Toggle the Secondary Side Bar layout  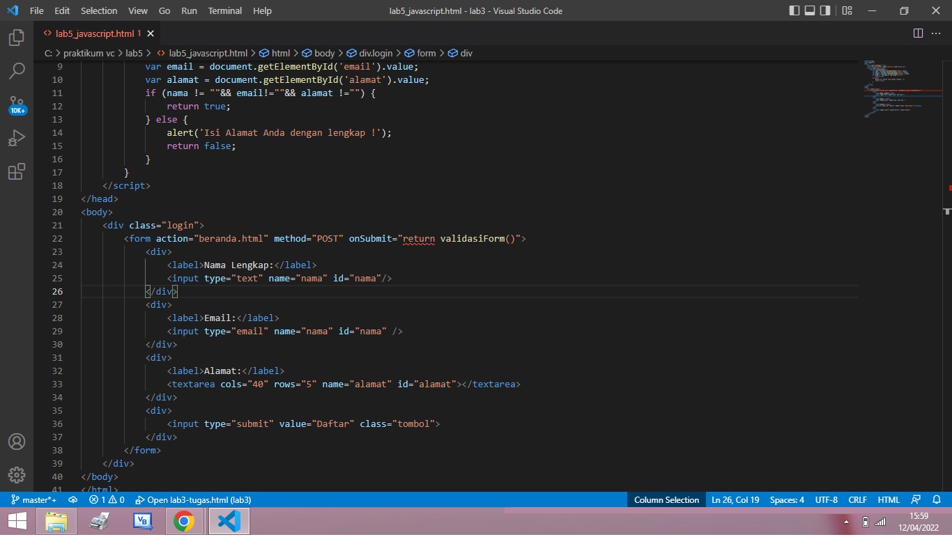825,10
